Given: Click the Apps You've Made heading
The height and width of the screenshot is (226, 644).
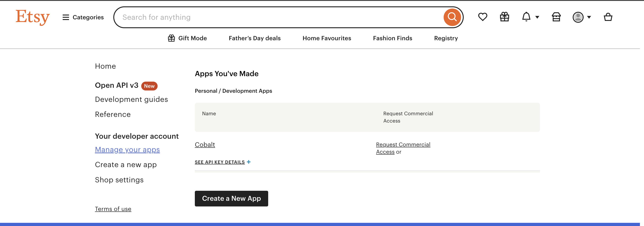Looking at the screenshot, I should (226, 74).
